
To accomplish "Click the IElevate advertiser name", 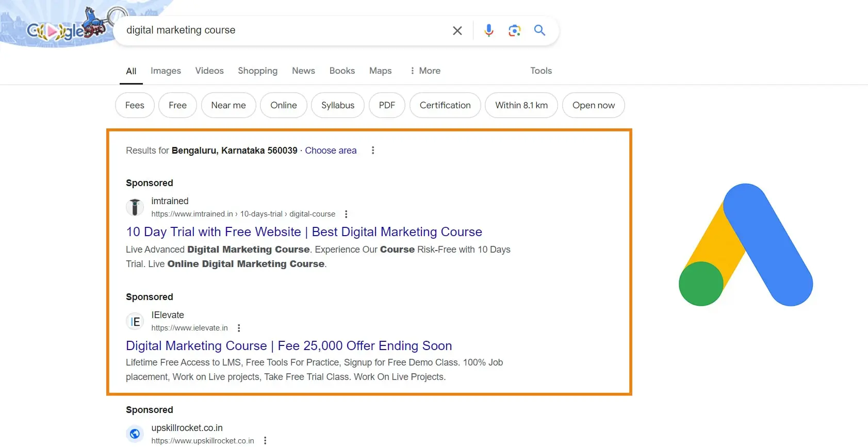I will [x=168, y=315].
